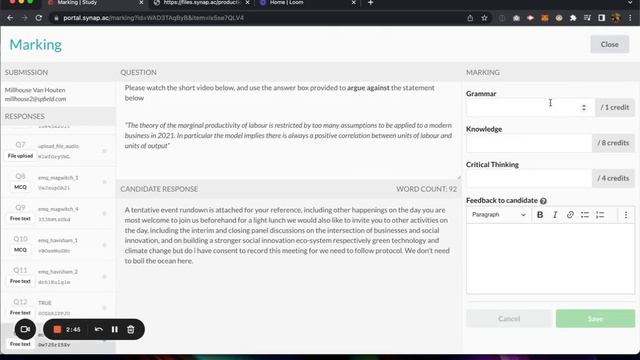640x360 pixels.
Task: Toggle bold formatting in feedback editor
Action: click(540, 215)
